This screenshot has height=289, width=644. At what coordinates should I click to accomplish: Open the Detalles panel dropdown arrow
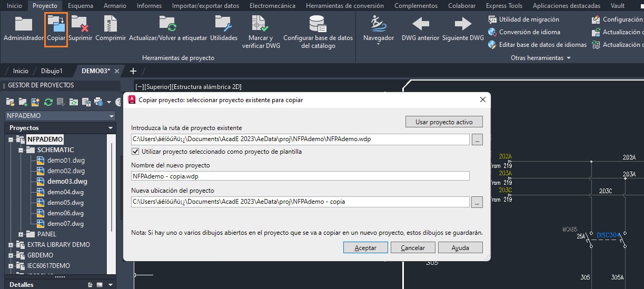click(x=111, y=285)
